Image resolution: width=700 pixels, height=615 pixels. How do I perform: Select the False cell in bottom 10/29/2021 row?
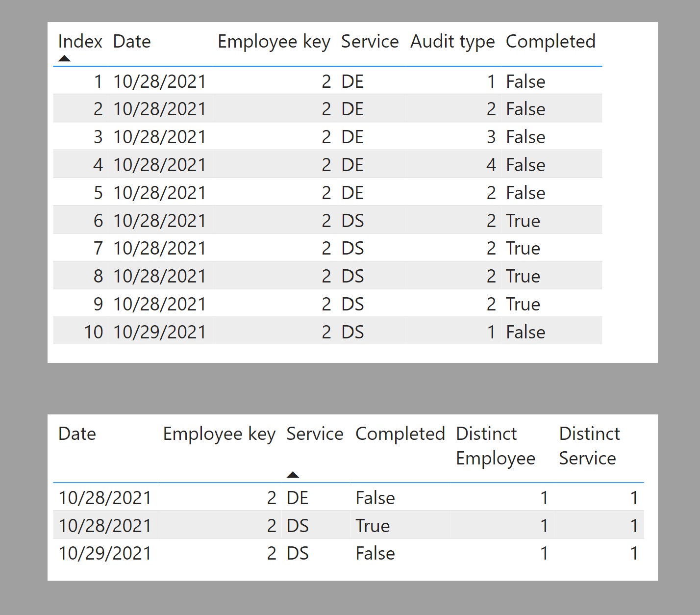375,553
